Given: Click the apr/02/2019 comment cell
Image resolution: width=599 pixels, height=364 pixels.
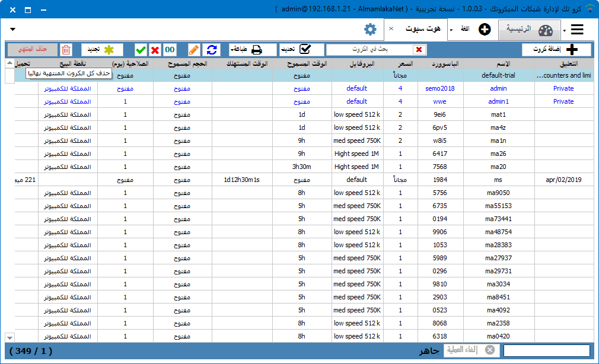Looking at the screenshot, I should (563, 180).
